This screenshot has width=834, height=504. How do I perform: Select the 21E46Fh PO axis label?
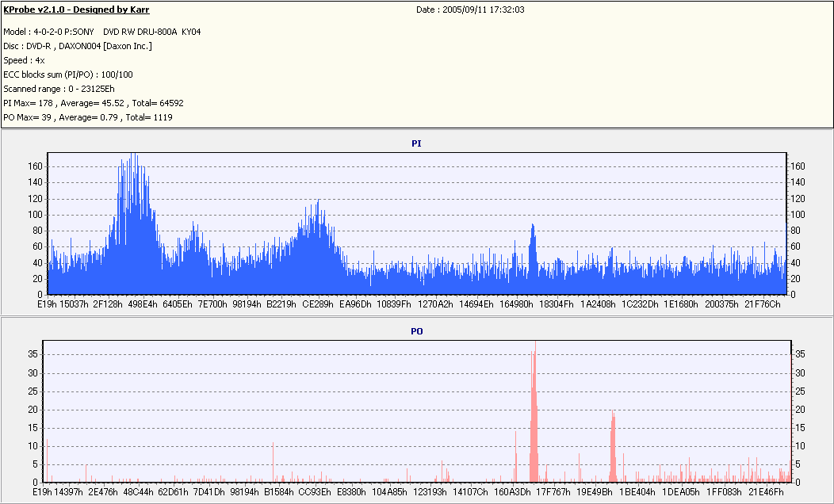click(x=766, y=492)
